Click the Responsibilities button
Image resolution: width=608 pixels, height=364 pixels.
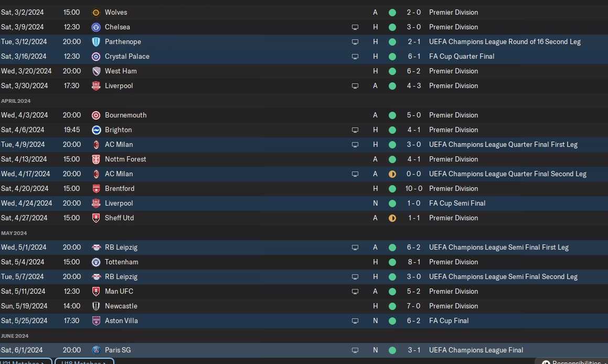573,361
